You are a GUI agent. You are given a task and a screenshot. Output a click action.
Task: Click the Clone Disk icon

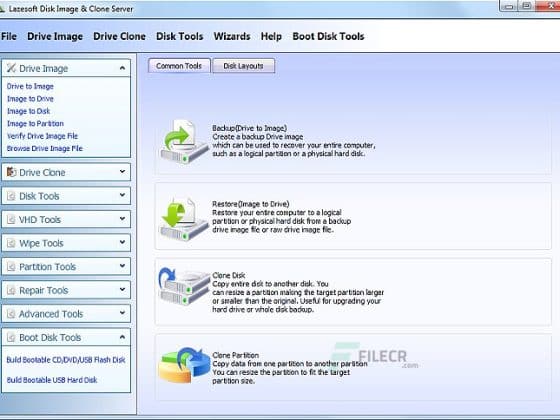click(x=184, y=286)
